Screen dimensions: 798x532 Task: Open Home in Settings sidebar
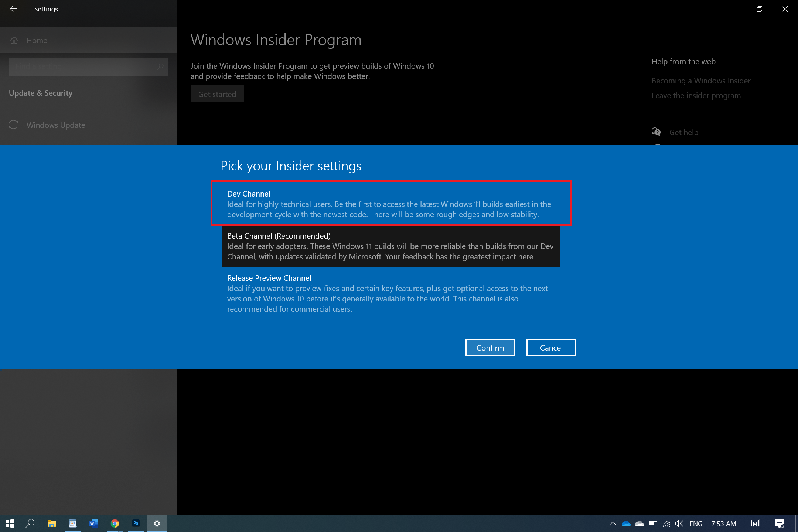click(89, 40)
